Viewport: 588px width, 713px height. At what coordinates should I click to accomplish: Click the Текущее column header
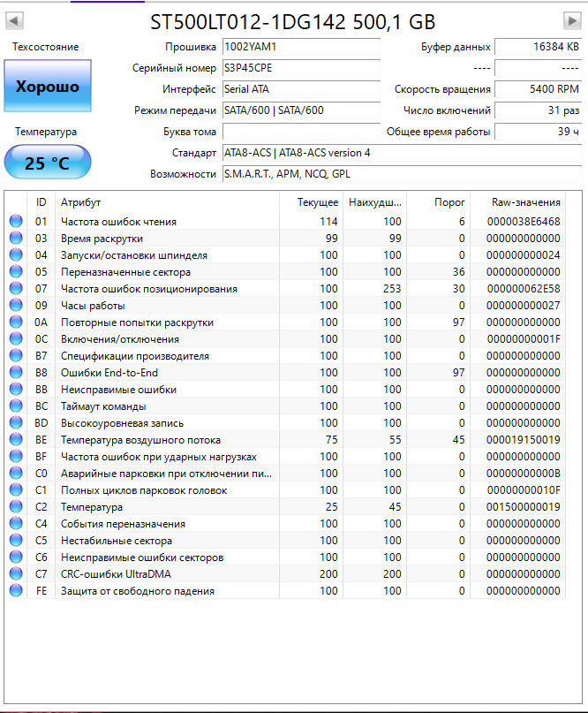312,202
